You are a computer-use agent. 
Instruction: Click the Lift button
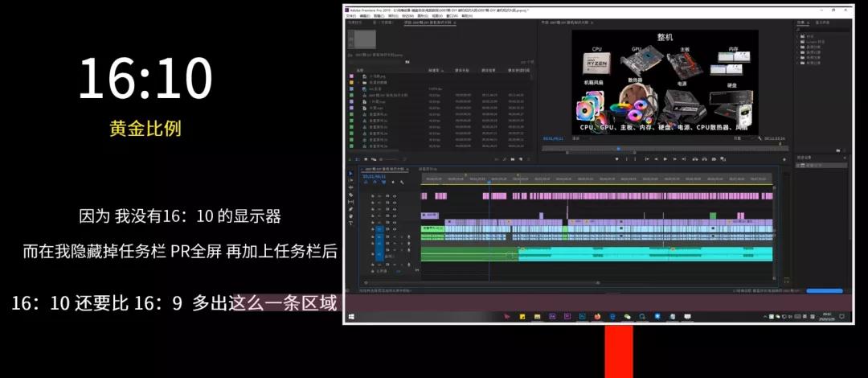pos(695,159)
